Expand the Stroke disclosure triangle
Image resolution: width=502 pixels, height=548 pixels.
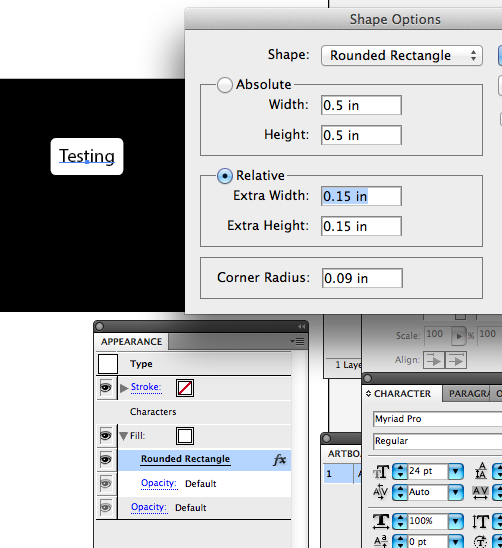124,388
